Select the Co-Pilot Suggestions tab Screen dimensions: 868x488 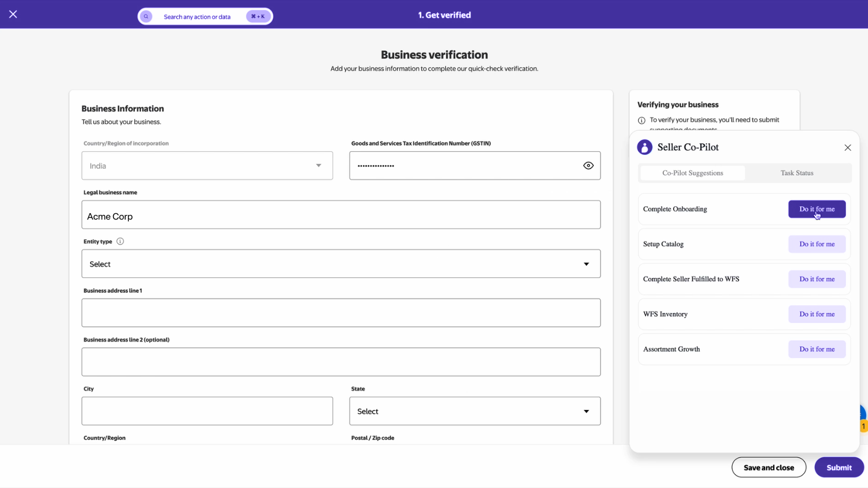(692, 173)
